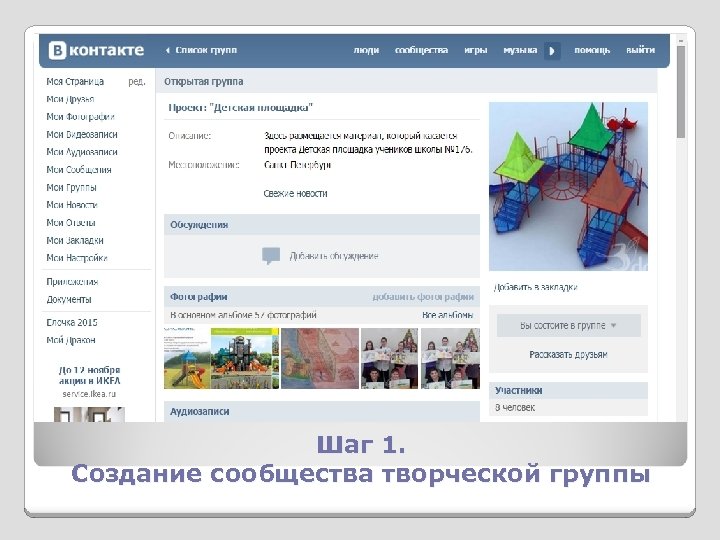The width and height of the screenshot is (720, 540).
Task: Open Мои Аудиозаписи in sidebar
Action: pyautogui.click(x=82, y=152)
